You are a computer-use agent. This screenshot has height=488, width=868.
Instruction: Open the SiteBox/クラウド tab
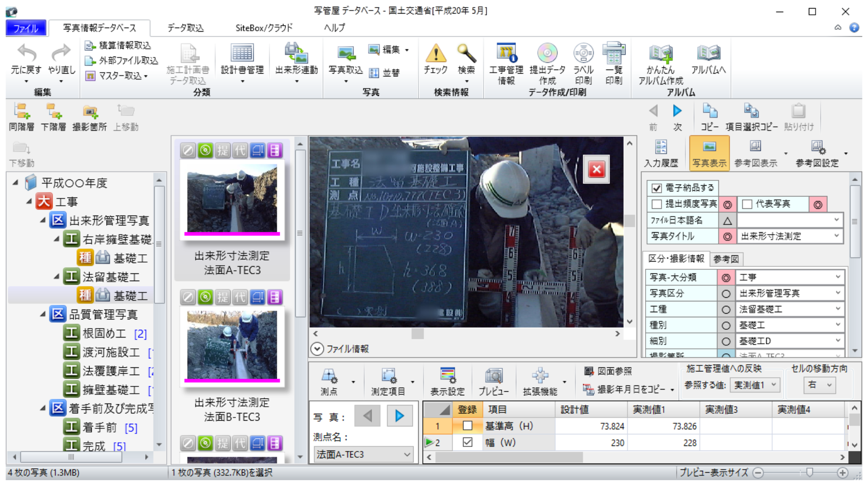[x=263, y=28]
